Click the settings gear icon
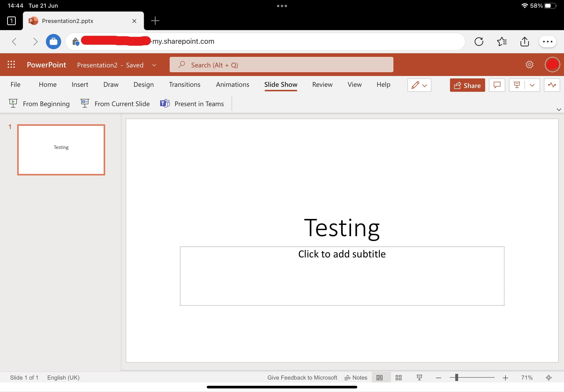This screenshot has height=392, width=564. (529, 65)
